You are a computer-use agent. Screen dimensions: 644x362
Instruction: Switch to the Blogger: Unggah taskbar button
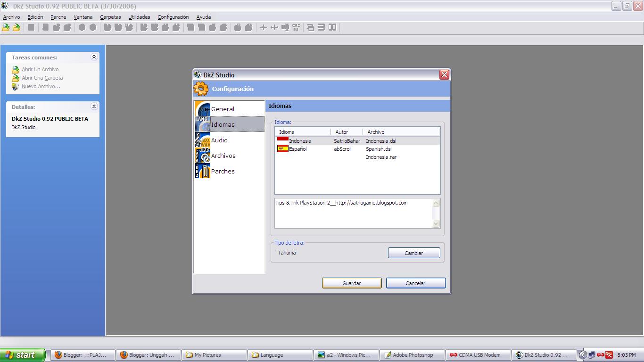pyautogui.click(x=148, y=355)
